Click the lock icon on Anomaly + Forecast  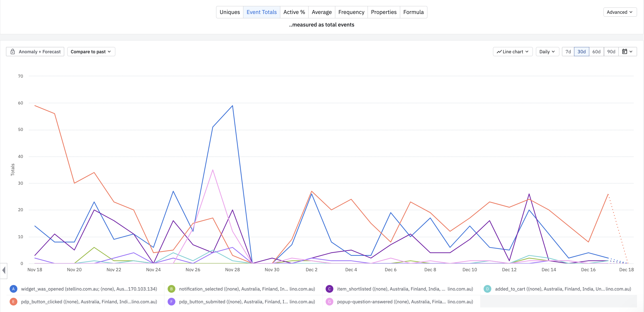(13, 52)
